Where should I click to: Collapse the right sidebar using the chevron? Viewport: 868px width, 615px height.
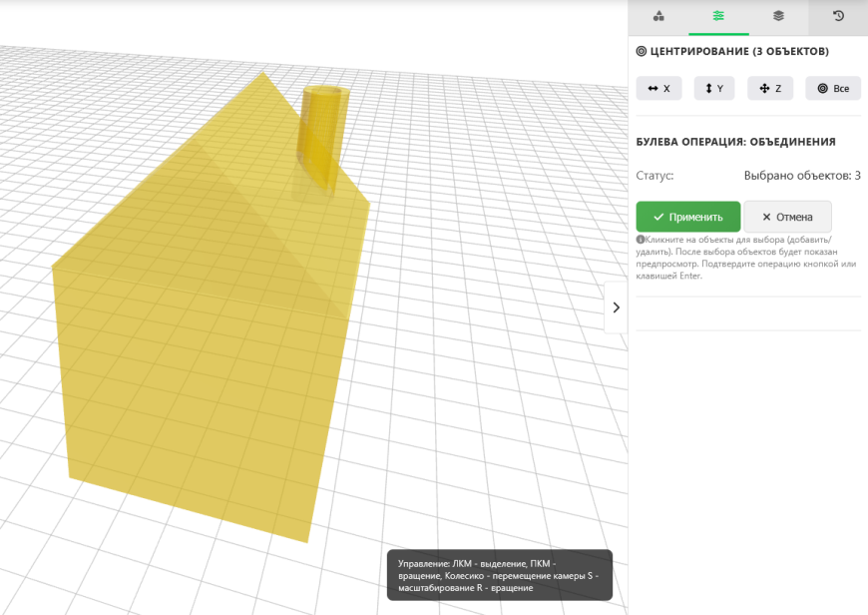616,307
